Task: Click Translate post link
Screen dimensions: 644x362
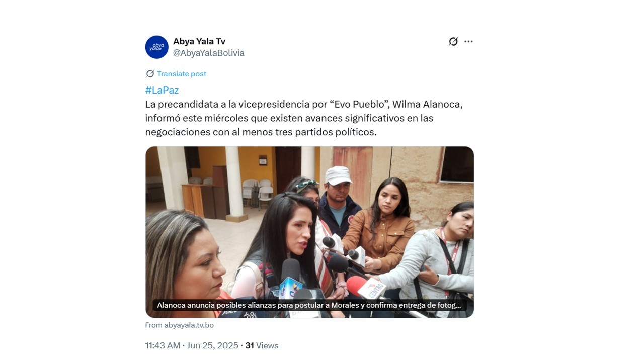Action: click(x=182, y=74)
